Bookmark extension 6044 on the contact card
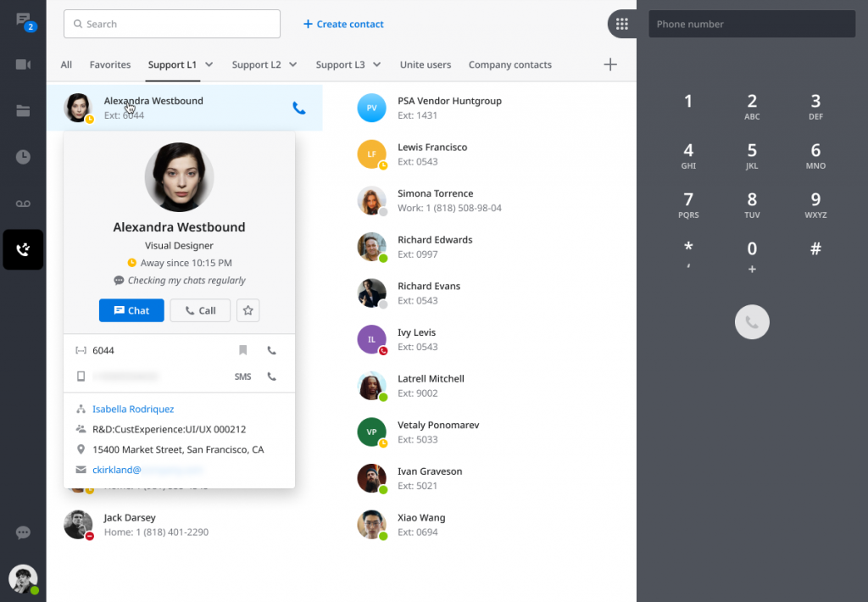Image resolution: width=868 pixels, height=602 pixels. 242,350
